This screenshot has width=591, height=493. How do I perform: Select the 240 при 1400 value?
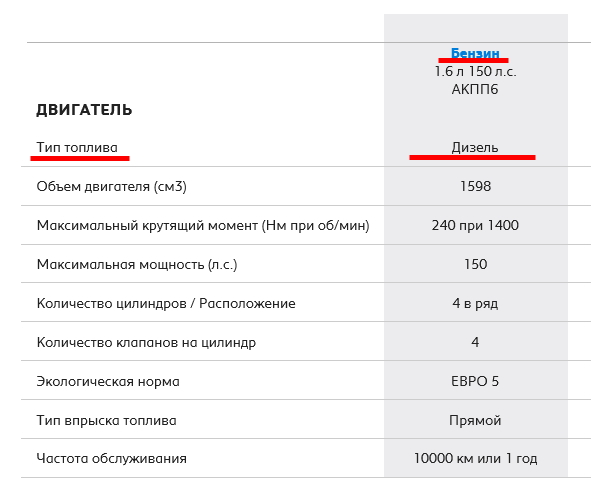(475, 225)
